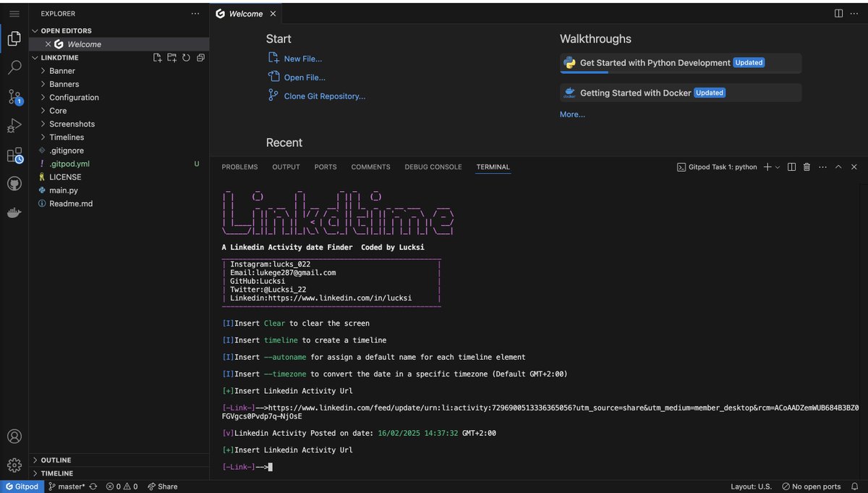
Task: Kill the terminal with trash icon
Action: point(807,167)
